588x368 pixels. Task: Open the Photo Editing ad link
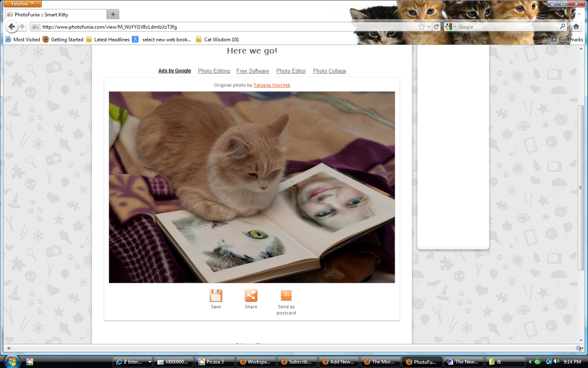pos(214,71)
